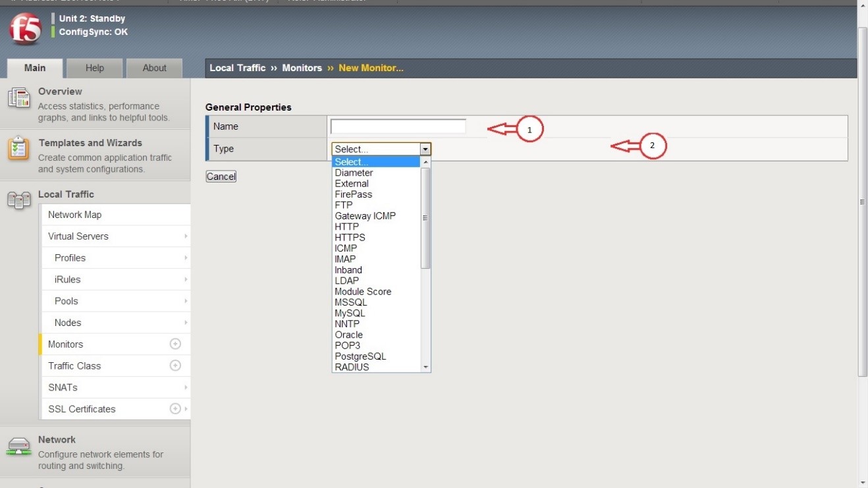Open the About tab
The height and width of the screenshot is (488, 868).
click(x=155, y=68)
